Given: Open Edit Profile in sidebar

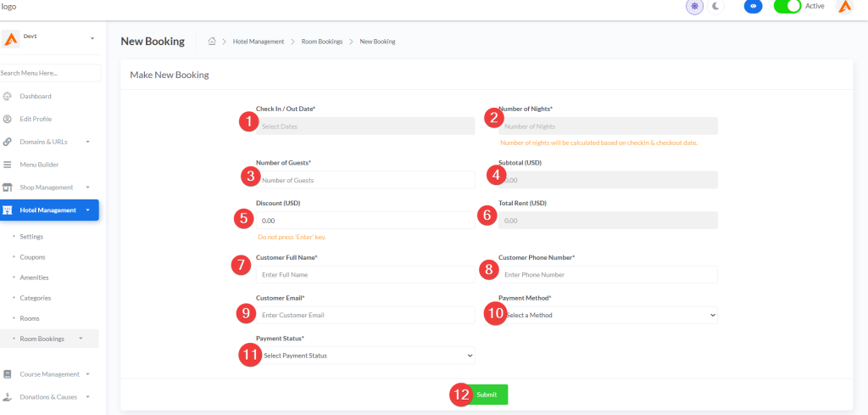Looking at the screenshot, I should [x=36, y=119].
